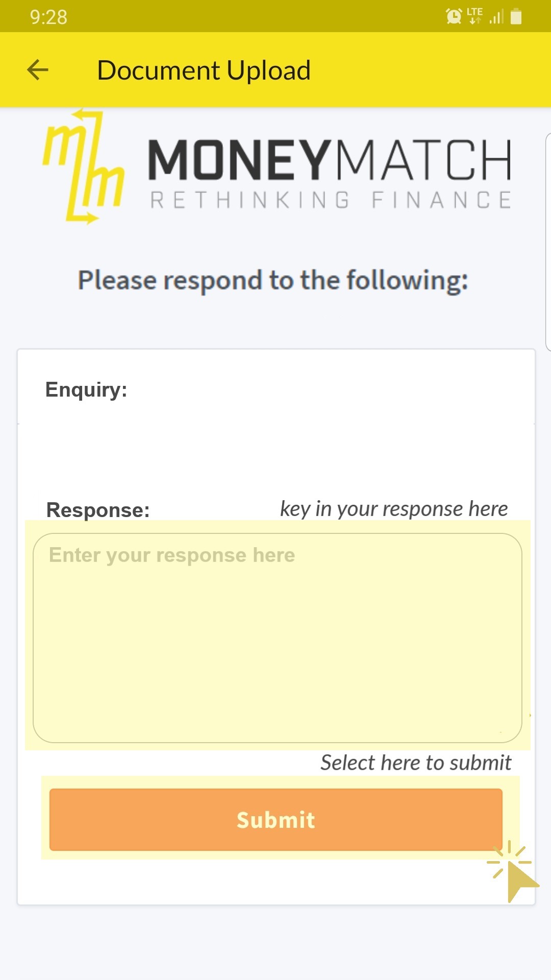Viewport: 551px width, 980px height.
Task: Tap 'Select here to submit' hint text
Action: click(416, 763)
